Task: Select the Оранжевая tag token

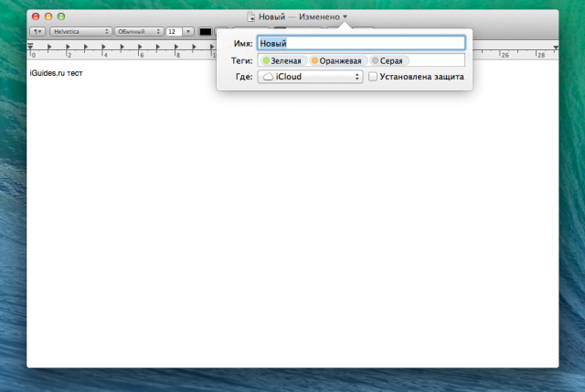Action: pos(337,61)
